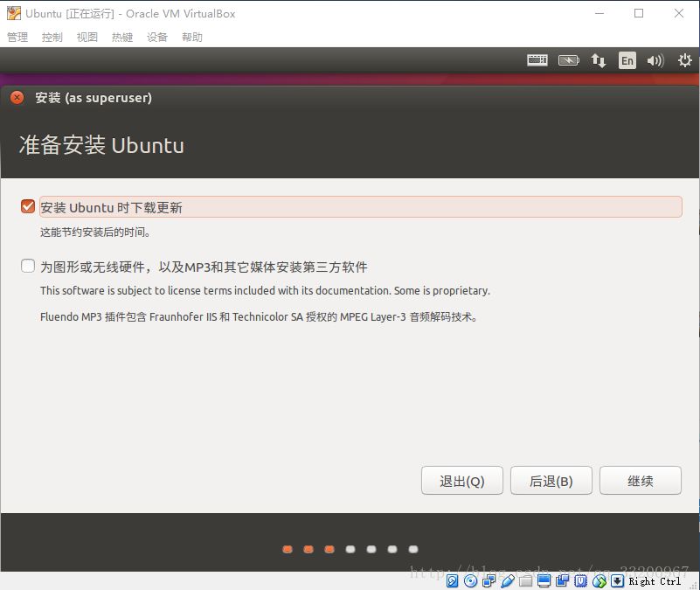Screen dimensions: 700x590
Task: Uncheck download updates while installing Ubuntu
Action: [28, 206]
